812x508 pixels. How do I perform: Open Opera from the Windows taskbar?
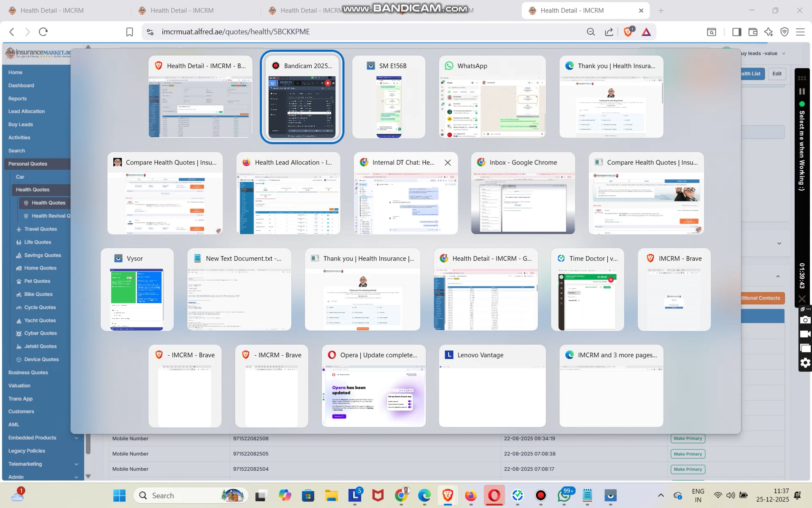click(494, 495)
